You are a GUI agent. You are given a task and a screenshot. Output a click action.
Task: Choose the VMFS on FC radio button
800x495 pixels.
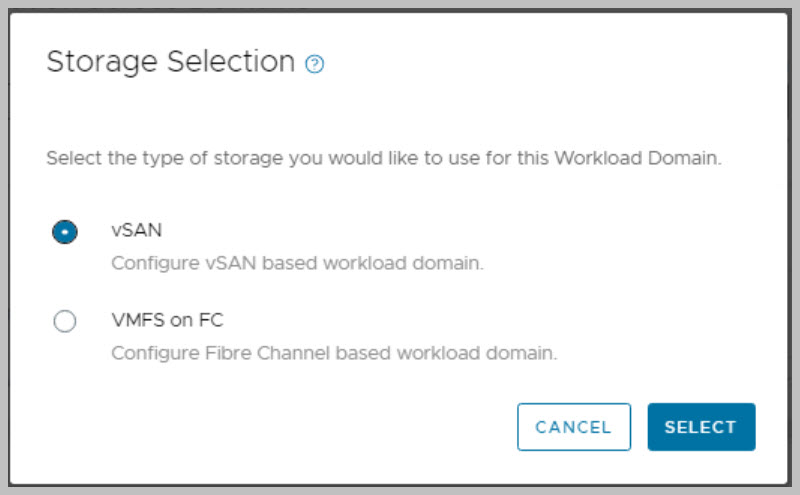tap(65, 322)
